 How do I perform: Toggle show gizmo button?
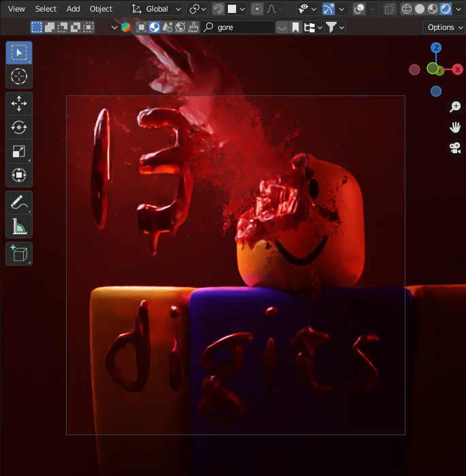(x=329, y=9)
